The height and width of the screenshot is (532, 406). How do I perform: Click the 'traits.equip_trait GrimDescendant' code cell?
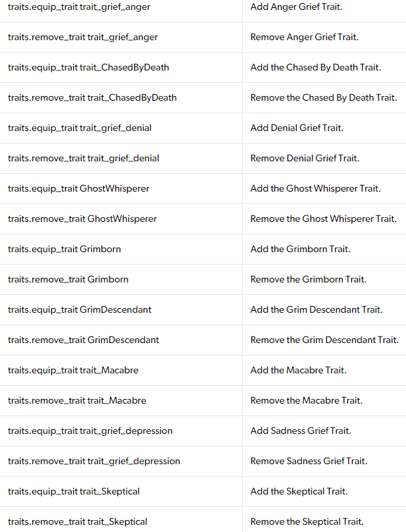80,310
